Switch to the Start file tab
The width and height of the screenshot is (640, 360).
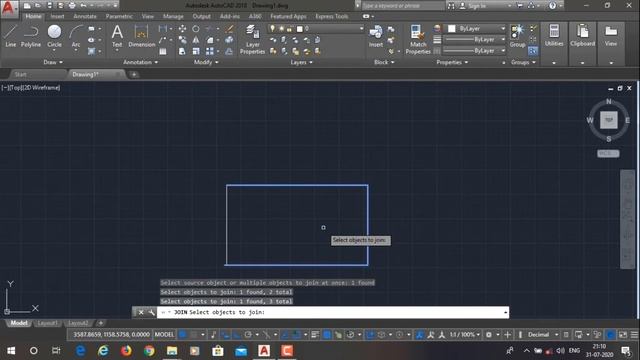tap(20, 74)
